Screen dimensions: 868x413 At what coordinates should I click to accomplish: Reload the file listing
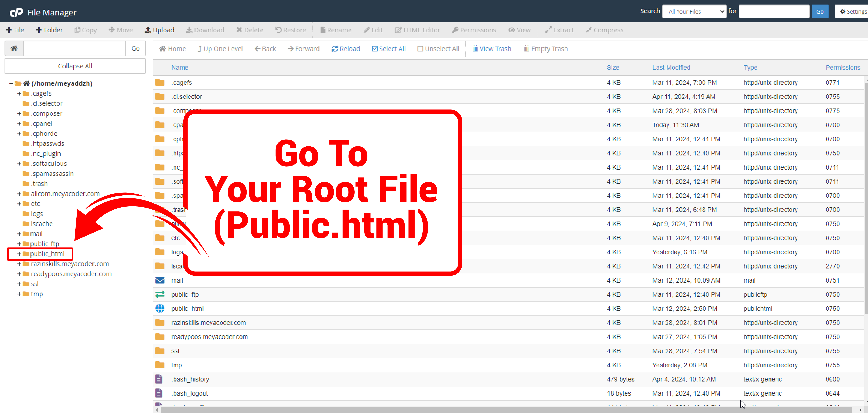(346, 49)
